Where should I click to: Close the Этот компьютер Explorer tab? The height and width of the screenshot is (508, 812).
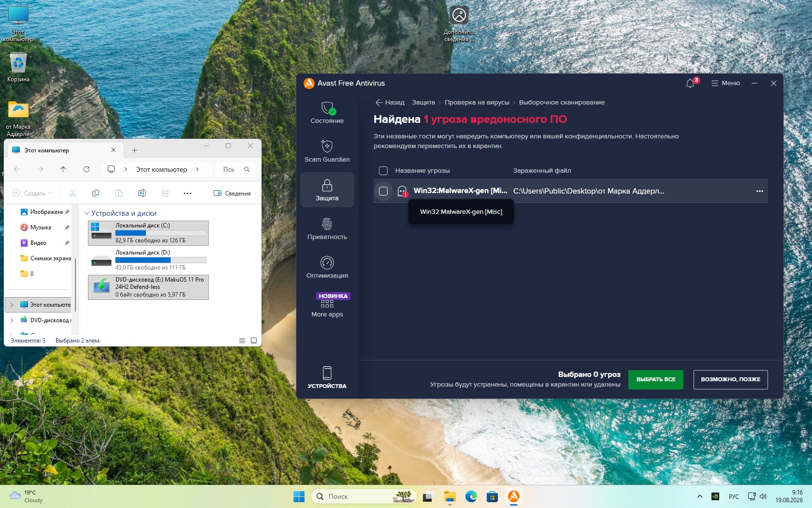113,150
